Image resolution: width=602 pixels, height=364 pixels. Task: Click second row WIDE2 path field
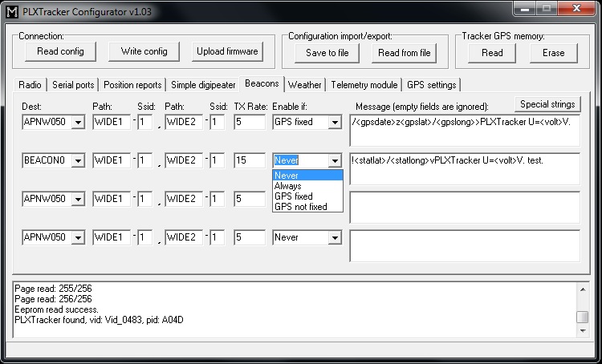[184, 160]
